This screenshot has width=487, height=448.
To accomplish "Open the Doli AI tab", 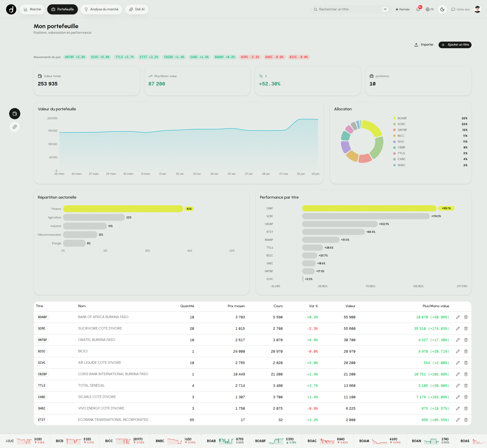I will 137,9.
